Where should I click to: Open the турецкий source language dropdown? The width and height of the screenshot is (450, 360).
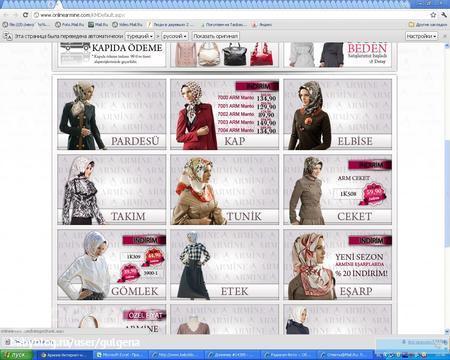[140, 36]
